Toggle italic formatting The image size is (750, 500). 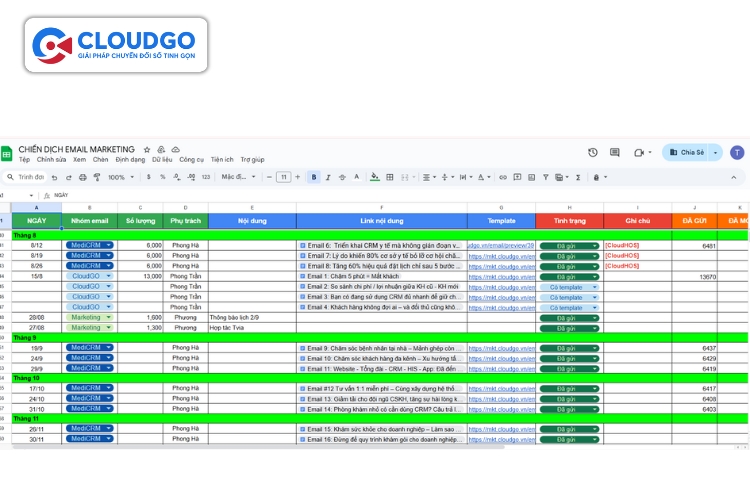[x=328, y=177]
